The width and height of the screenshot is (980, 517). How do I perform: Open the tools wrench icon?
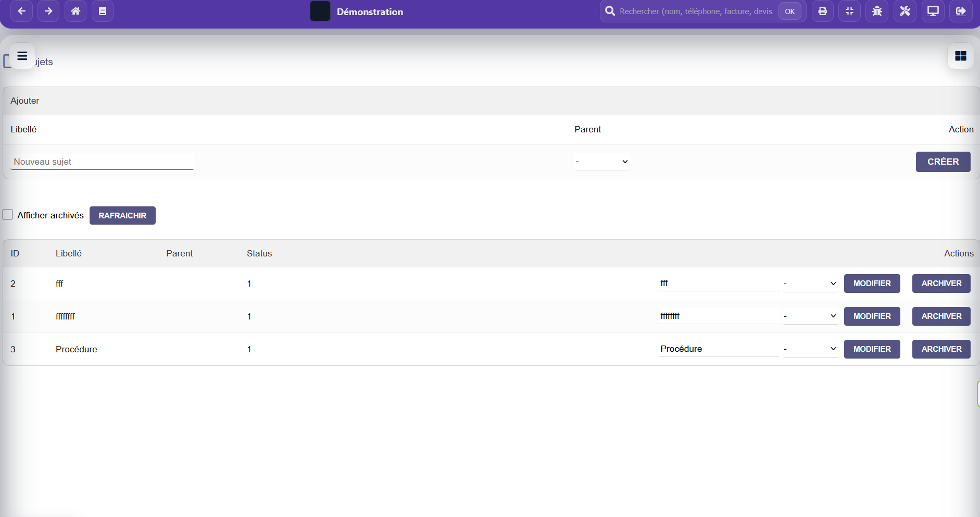[905, 11]
